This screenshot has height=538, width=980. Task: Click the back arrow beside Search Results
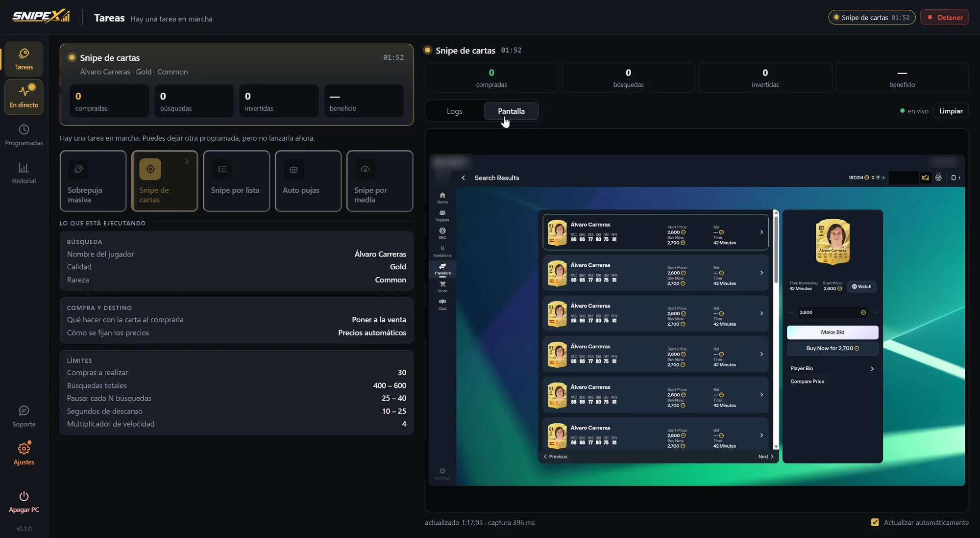(x=463, y=178)
